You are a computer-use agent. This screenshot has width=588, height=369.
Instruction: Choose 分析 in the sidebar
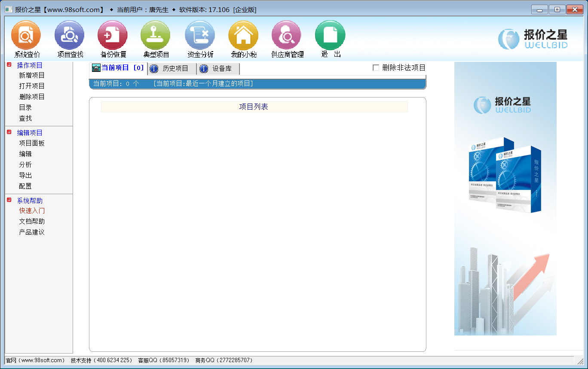tap(25, 165)
